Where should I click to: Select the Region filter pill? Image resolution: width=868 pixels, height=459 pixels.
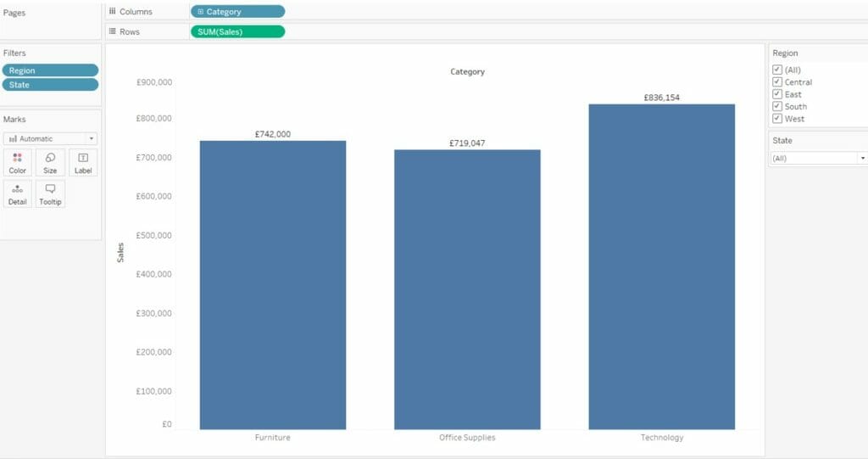pos(50,70)
